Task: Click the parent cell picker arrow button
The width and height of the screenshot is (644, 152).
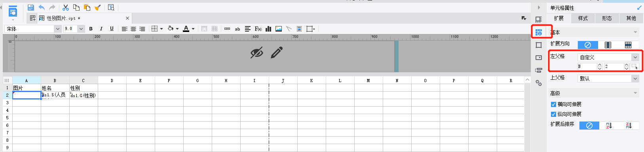Action: pyautogui.click(x=635, y=66)
